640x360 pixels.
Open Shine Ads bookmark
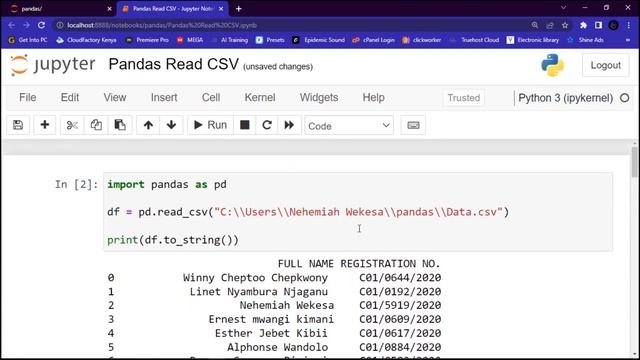point(585,40)
